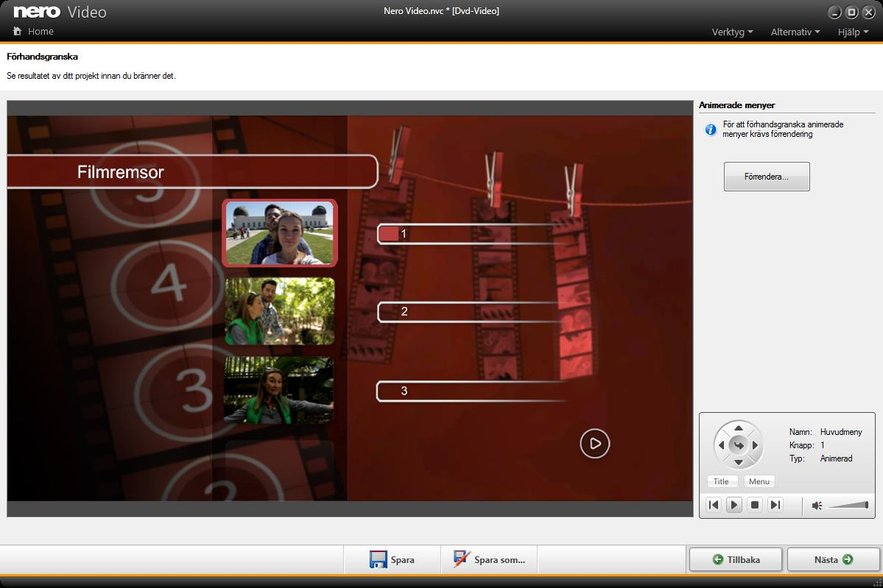
Task: Click the Animerade menyer heading
Action: pyautogui.click(x=736, y=105)
